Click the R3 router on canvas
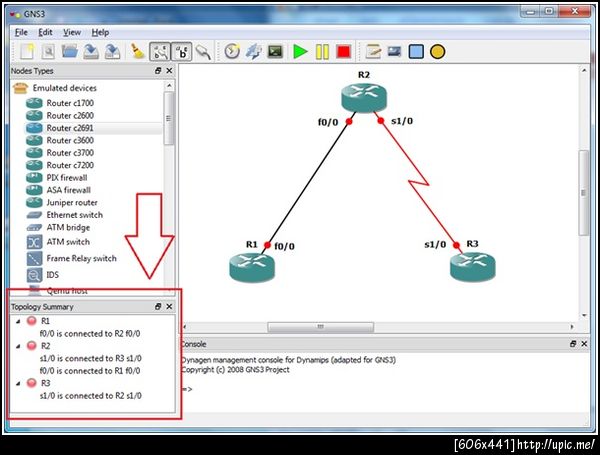600x455 pixels. point(473,267)
